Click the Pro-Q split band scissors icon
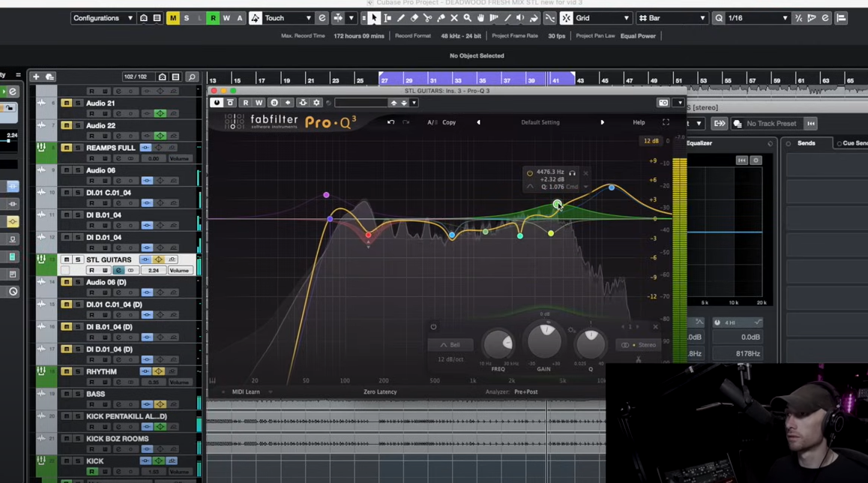 (639, 359)
